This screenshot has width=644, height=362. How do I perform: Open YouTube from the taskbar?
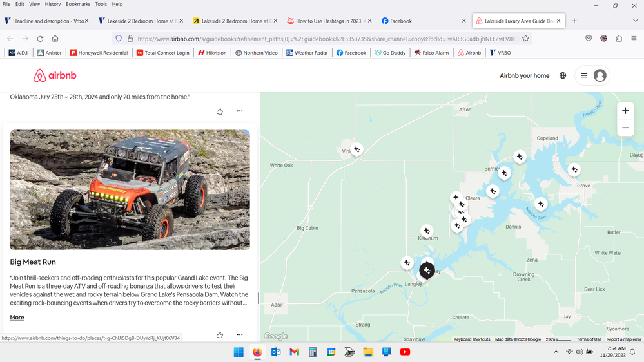click(x=405, y=352)
